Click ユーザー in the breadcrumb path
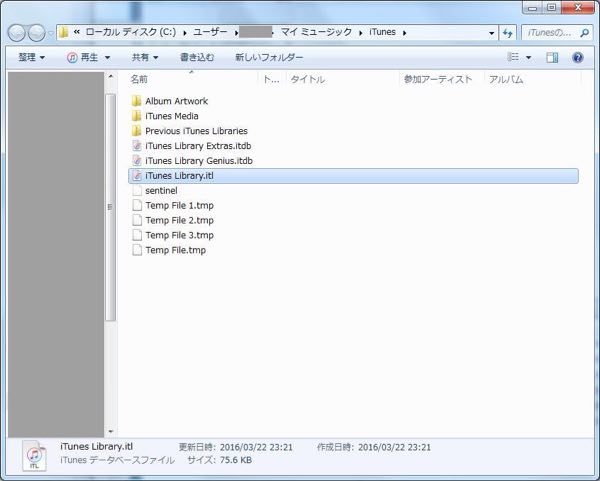Viewport: 600px width, 481px height. pyautogui.click(x=210, y=32)
